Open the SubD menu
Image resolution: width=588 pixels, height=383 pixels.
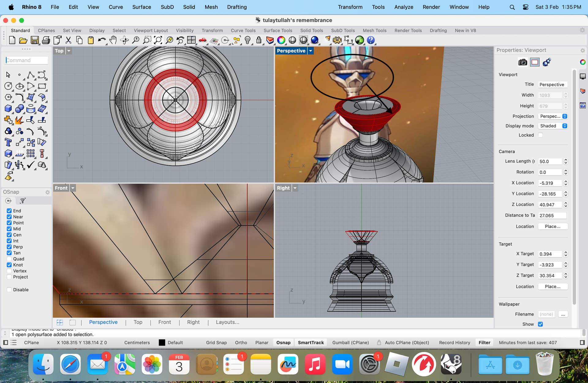(167, 7)
